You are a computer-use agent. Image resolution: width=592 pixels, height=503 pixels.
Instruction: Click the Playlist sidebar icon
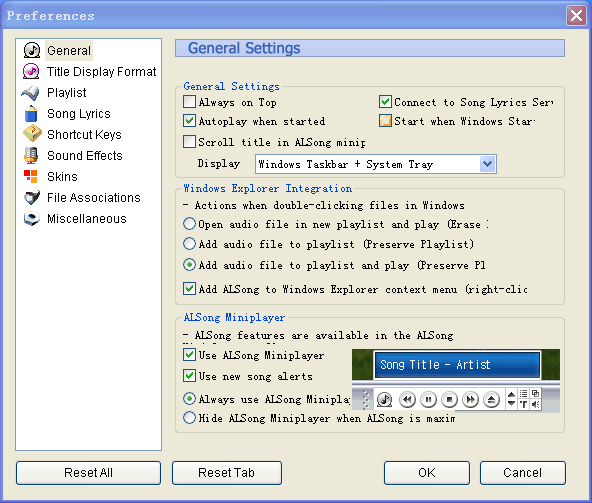(x=31, y=93)
